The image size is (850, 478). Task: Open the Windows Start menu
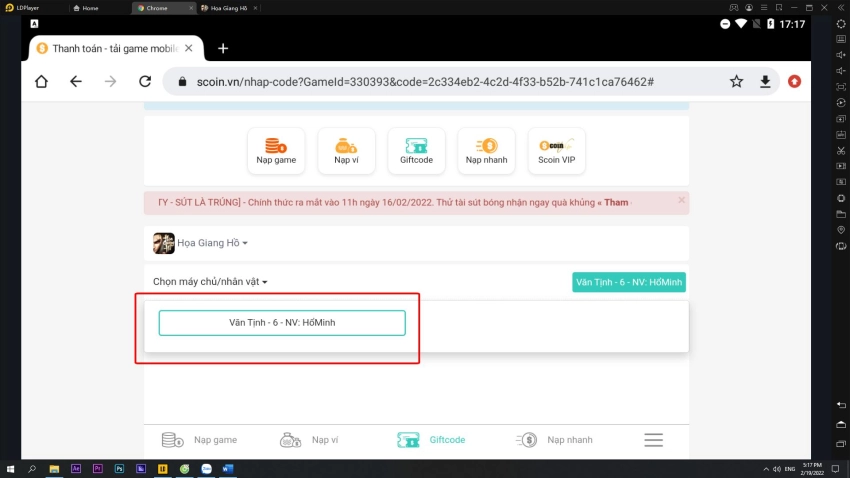point(10,469)
